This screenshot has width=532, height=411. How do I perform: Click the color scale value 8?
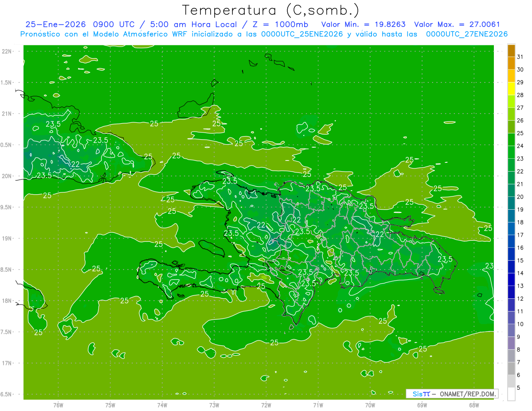pos(519,350)
